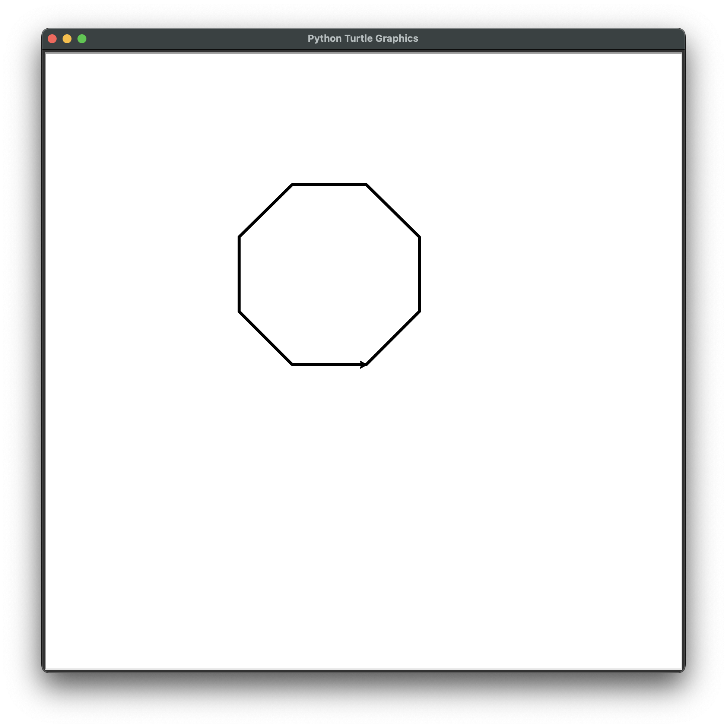Click the right vertical side of the octagon

click(419, 274)
